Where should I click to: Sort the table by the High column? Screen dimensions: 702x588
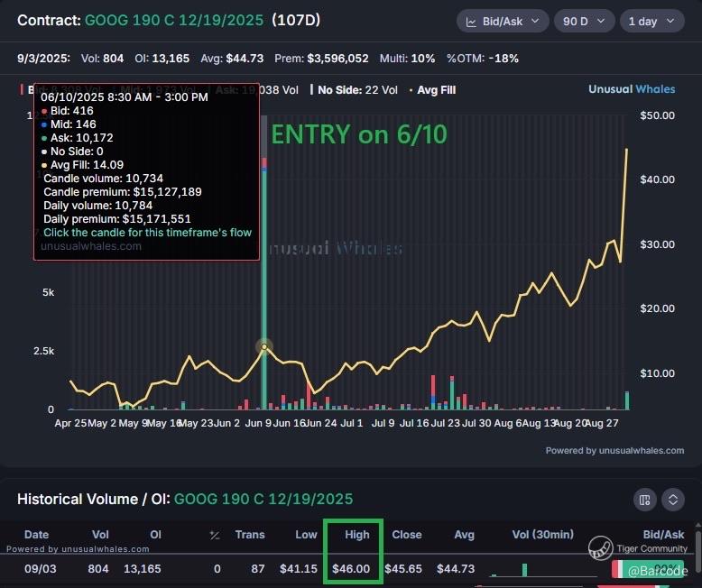click(357, 534)
